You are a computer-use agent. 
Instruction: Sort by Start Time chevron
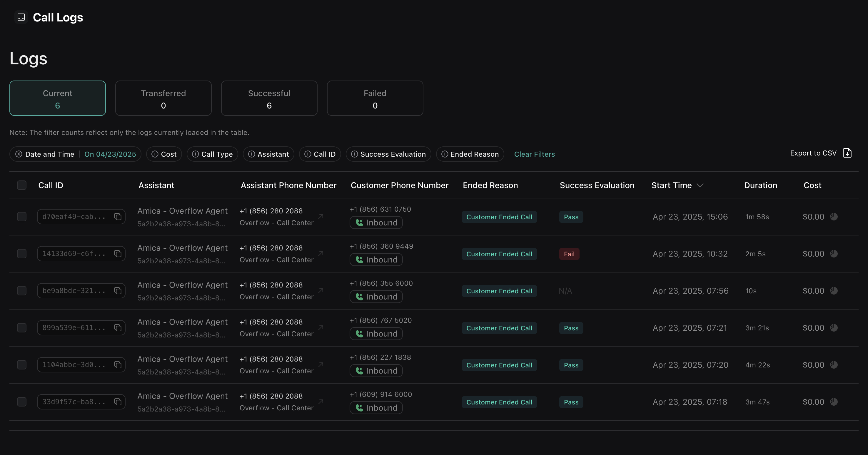(700, 185)
